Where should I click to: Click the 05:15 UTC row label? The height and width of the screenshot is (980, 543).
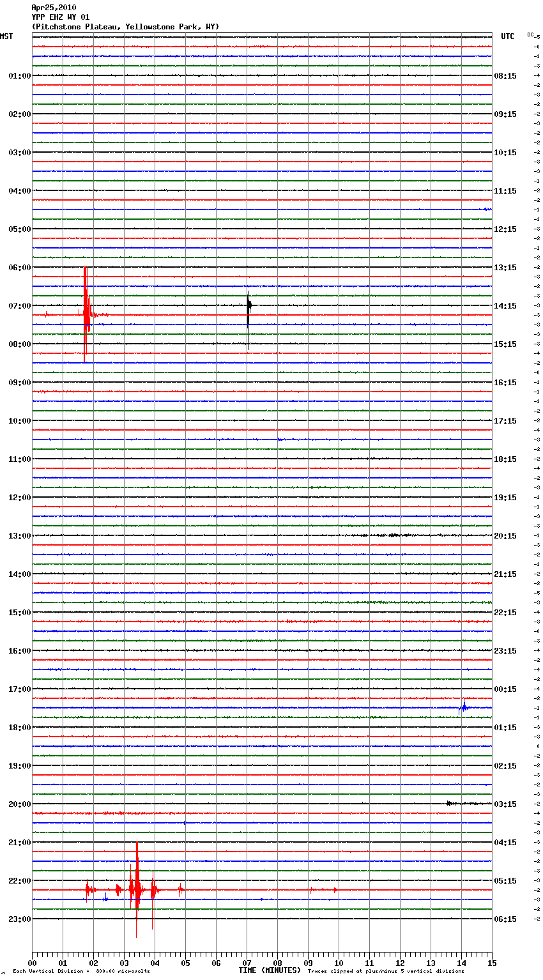tap(505, 881)
